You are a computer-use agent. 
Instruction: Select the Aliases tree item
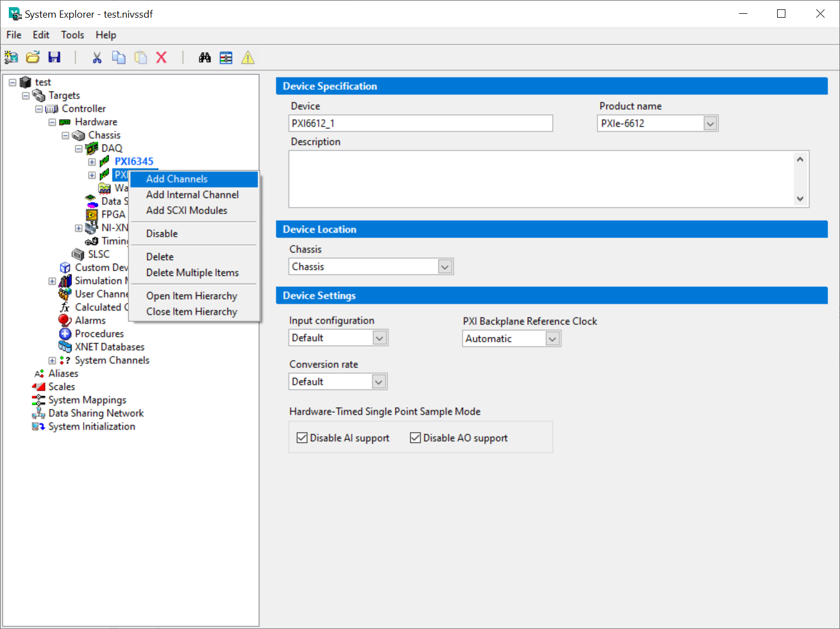(63, 374)
